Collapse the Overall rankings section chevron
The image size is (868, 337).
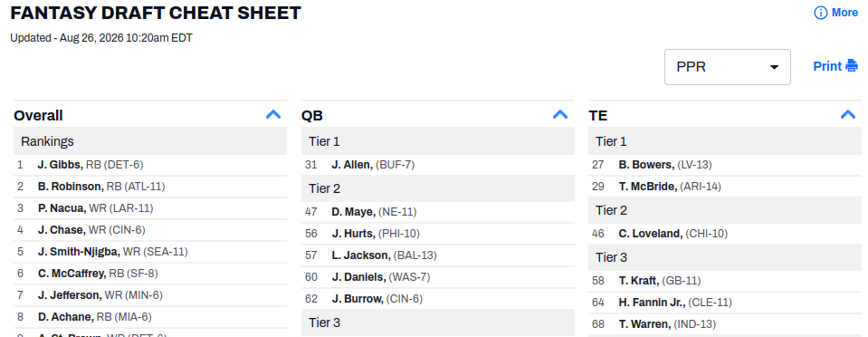273,115
